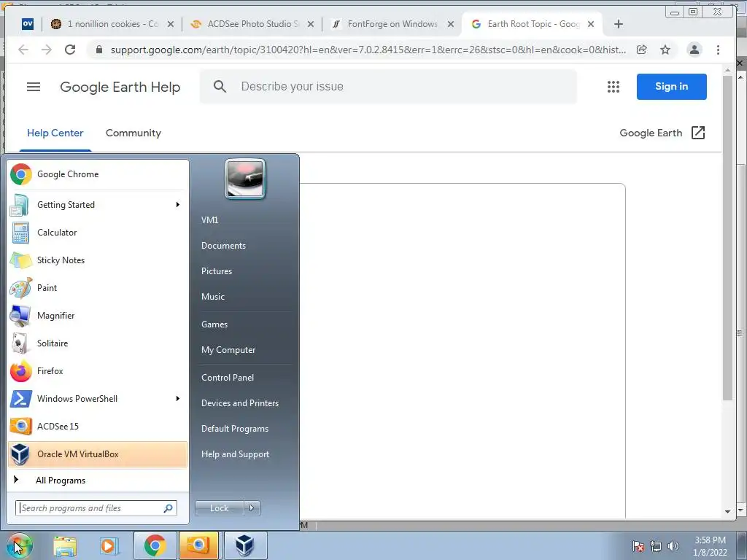Open the Calculator app
This screenshot has width=747, height=560.
98,233
